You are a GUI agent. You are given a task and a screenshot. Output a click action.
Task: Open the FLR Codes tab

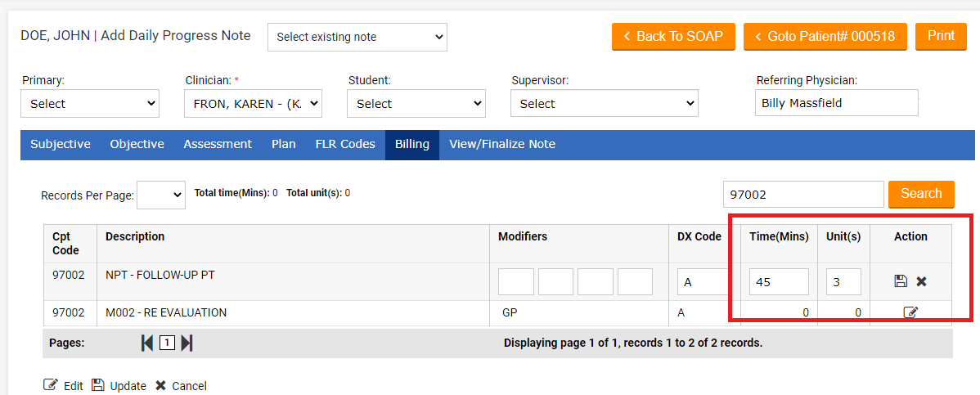345,144
